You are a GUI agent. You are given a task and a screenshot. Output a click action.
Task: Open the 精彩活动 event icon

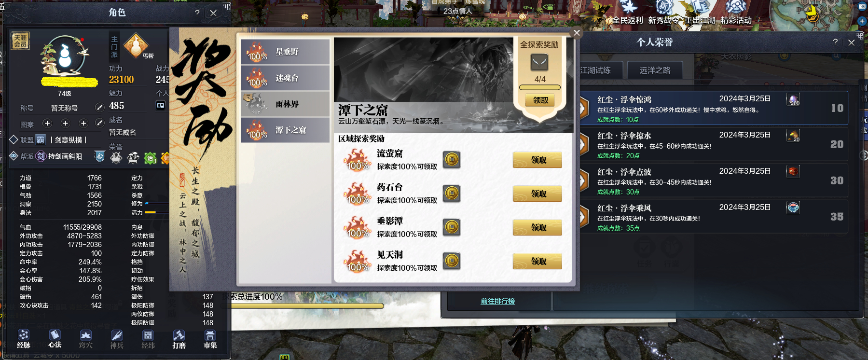[736, 12]
